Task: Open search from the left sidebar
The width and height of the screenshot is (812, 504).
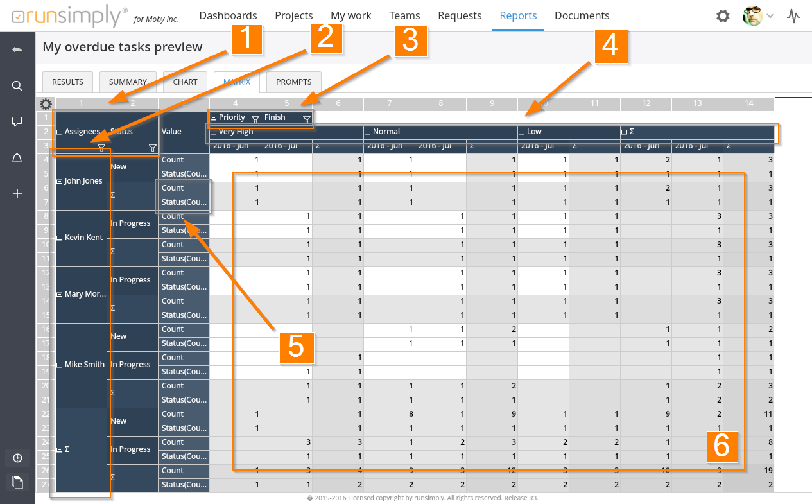Action: pyautogui.click(x=17, y=86)
